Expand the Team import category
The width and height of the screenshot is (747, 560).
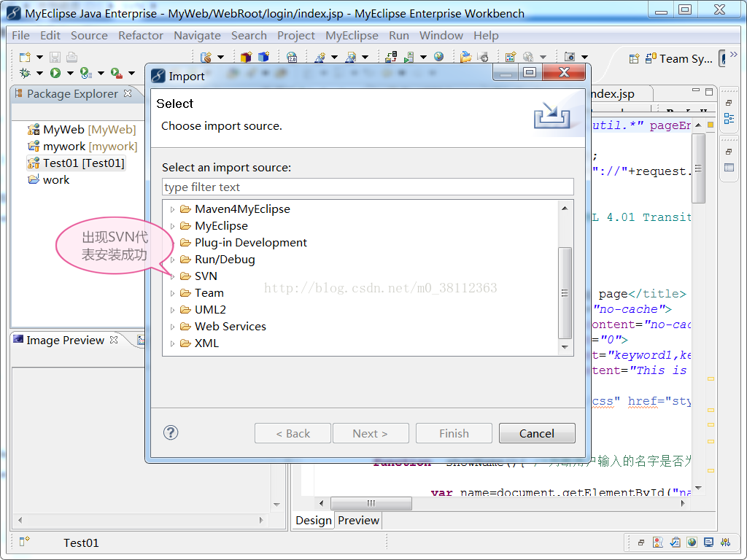tap(172, 293)
